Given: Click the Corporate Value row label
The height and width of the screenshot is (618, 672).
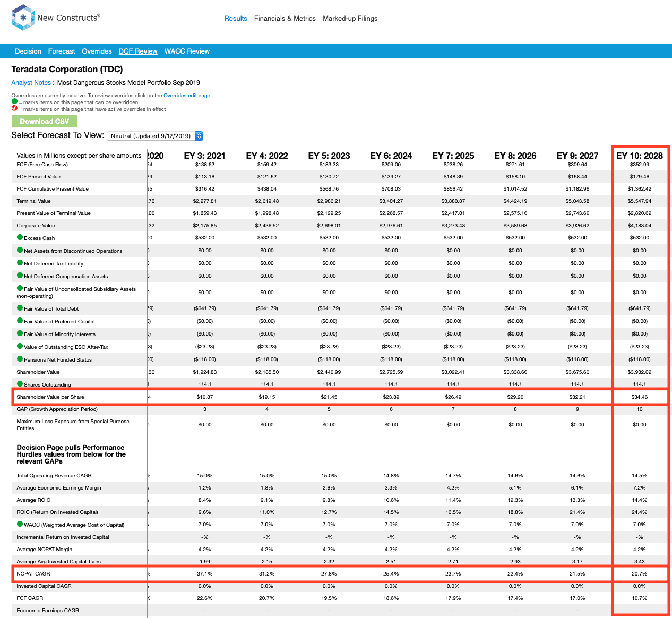Looking at the screenshot, I should [36, 226].
